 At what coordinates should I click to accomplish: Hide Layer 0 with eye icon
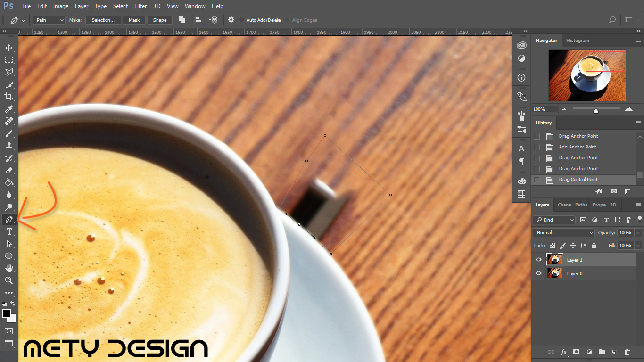539,273
